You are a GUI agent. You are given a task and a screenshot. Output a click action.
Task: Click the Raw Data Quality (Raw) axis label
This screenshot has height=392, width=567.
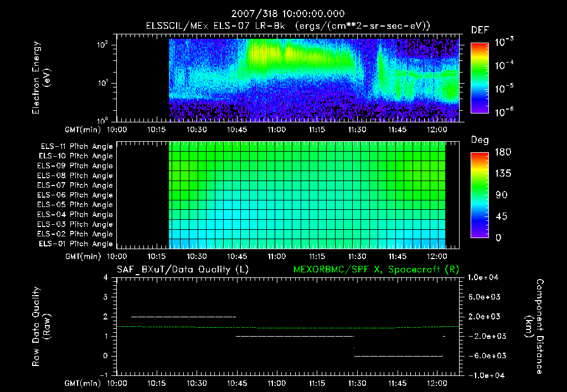click(x=40, y=327)
